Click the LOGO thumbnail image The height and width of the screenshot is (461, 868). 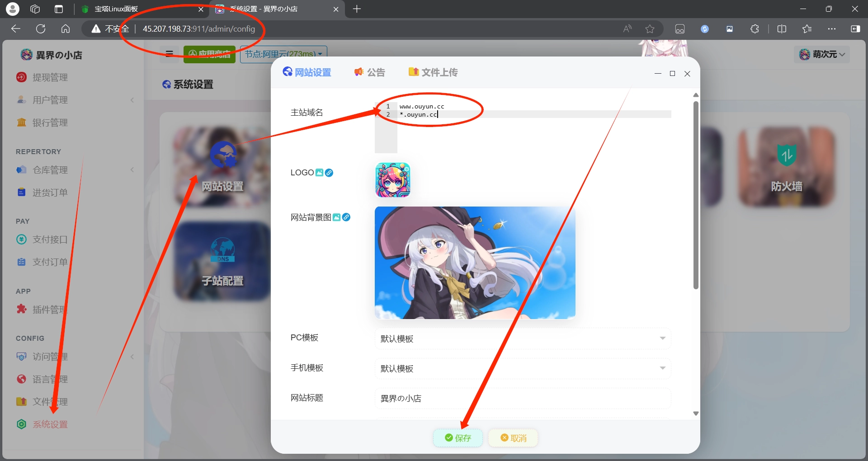[x=393, y=180]
